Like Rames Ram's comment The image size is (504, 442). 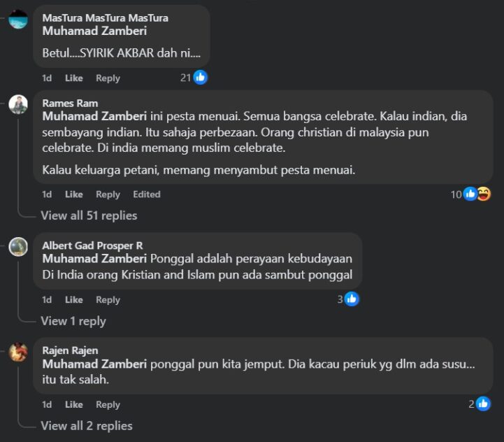tap(74, 194)
